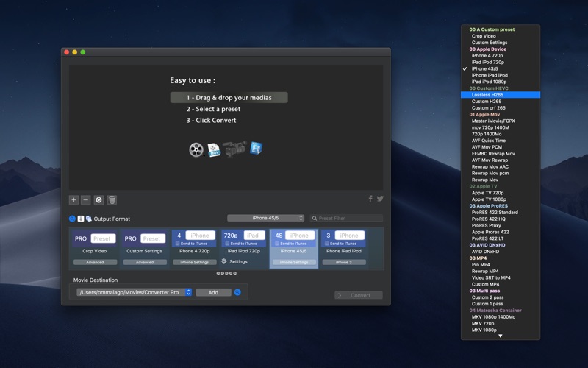Image resolution: width=588 pixels, height=368 pixels.
Task: Click the white download arrow icon near Output Format
Action: [81, 219]
